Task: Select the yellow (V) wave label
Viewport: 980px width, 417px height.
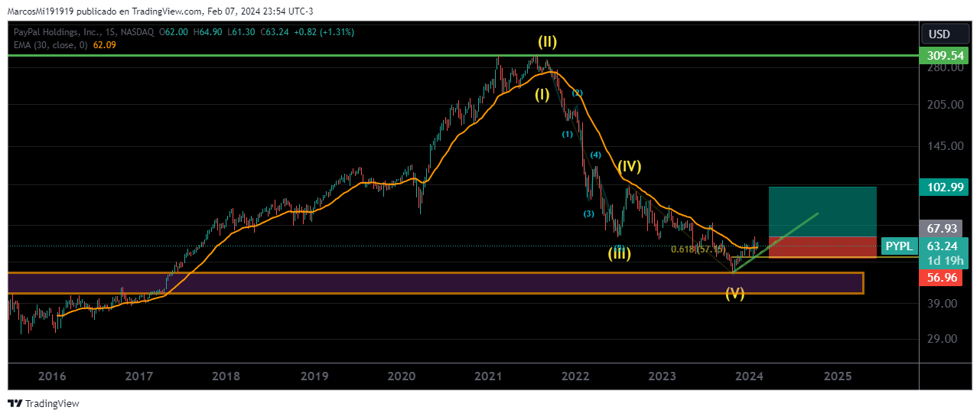Action: click(x=734, y=293)
